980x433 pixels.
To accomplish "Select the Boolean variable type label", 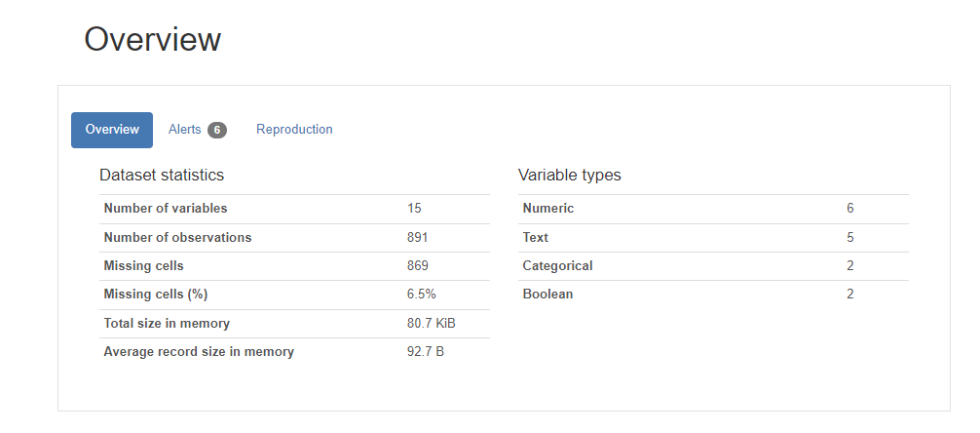I will click(x=547, y=295).
